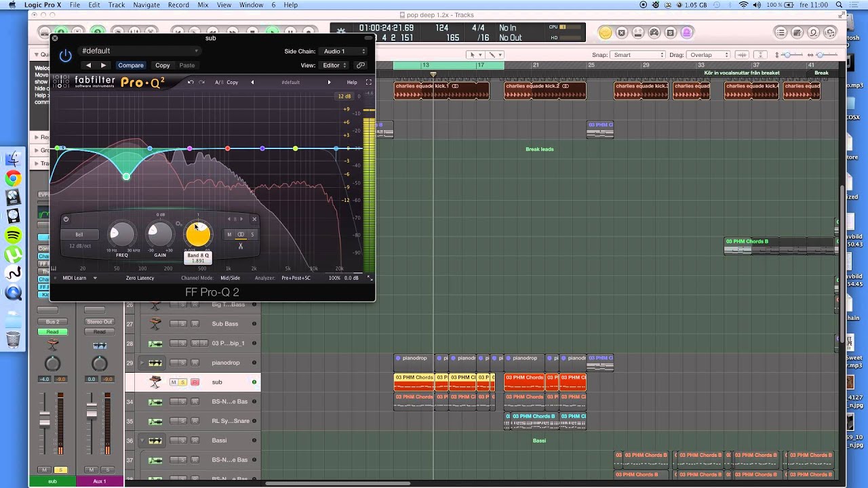This screenshot has width=868, height=488.
Task: Select the red EQ band node
Action: pos(227,148)
